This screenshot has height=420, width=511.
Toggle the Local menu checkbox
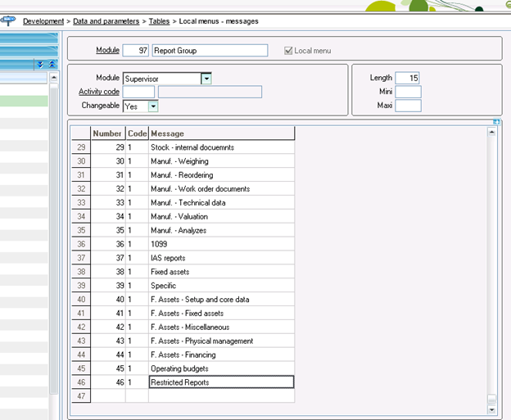287,51
